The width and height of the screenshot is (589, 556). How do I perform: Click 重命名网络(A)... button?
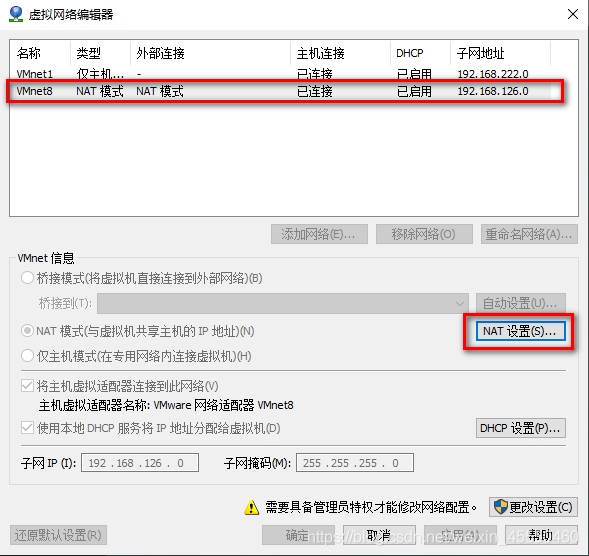[x=529, y=234]
